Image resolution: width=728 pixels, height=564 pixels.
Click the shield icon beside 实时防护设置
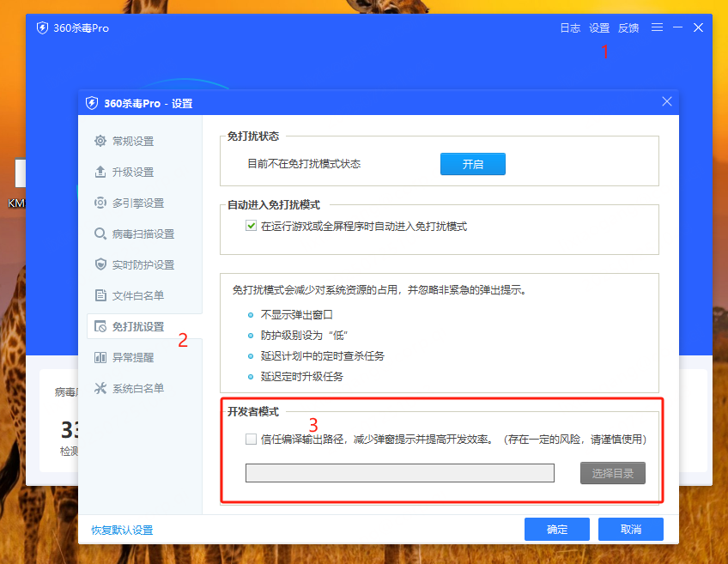(100, 264)
